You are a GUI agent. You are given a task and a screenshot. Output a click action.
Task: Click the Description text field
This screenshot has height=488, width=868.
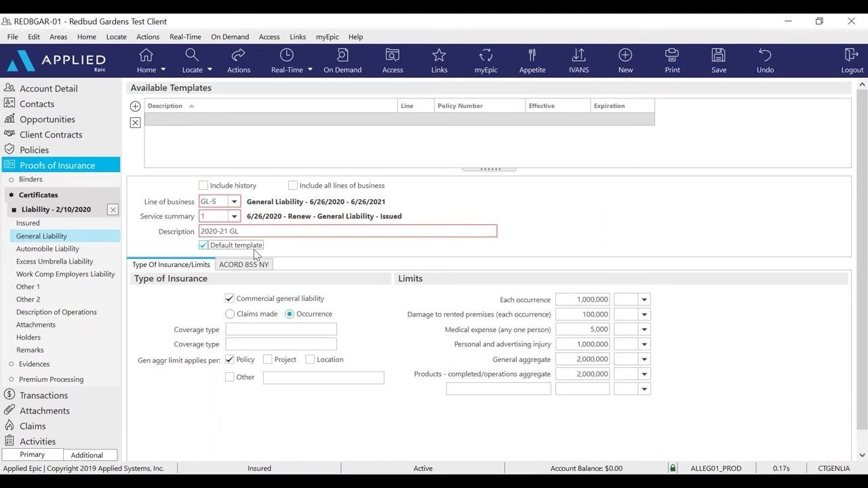(348, 231)
